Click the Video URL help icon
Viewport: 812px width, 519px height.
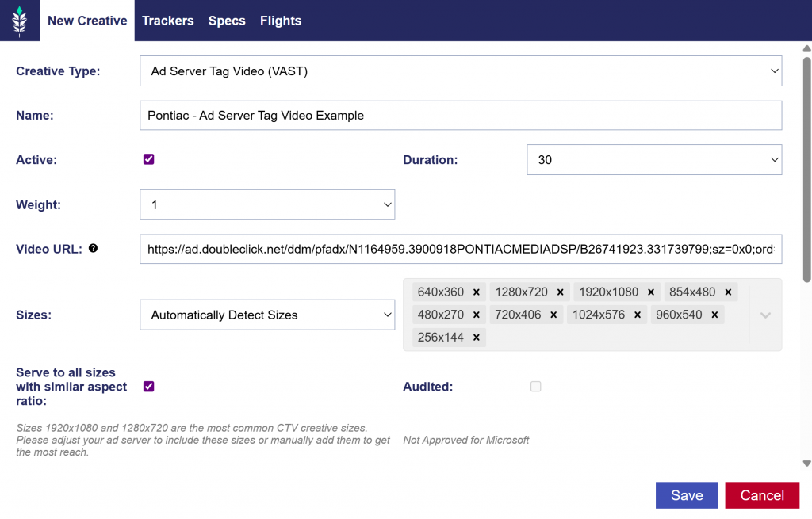coord(94,249)
